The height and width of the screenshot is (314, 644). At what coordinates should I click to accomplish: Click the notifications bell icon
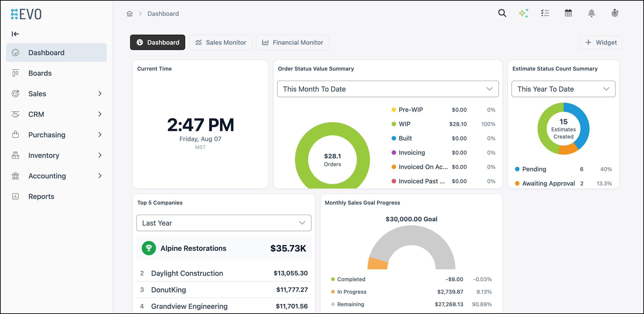(591, 13)
